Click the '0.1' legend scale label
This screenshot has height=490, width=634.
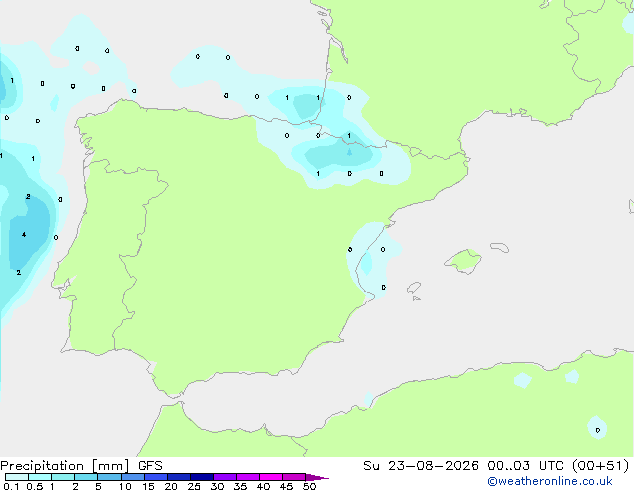(11, 486)
